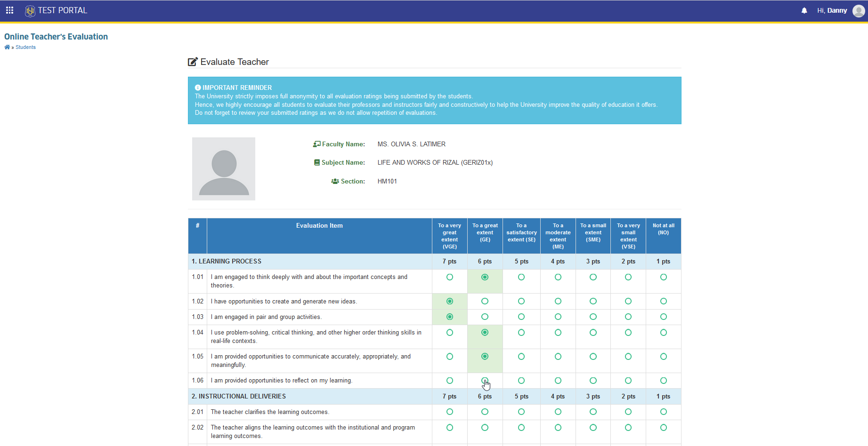Select GE rating for item 1.02

[485, 301]
